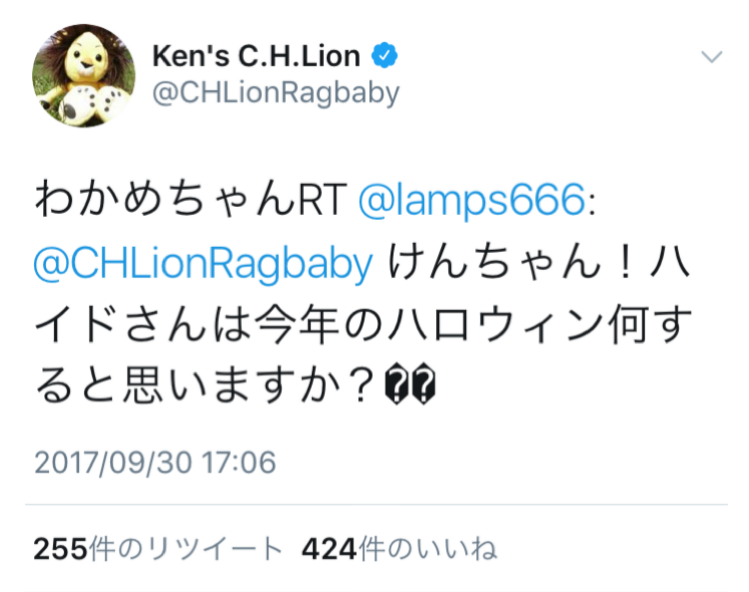Open the 2017/09/30 17:06 timestamp
The image size is (749, 592).
[155, 462]
